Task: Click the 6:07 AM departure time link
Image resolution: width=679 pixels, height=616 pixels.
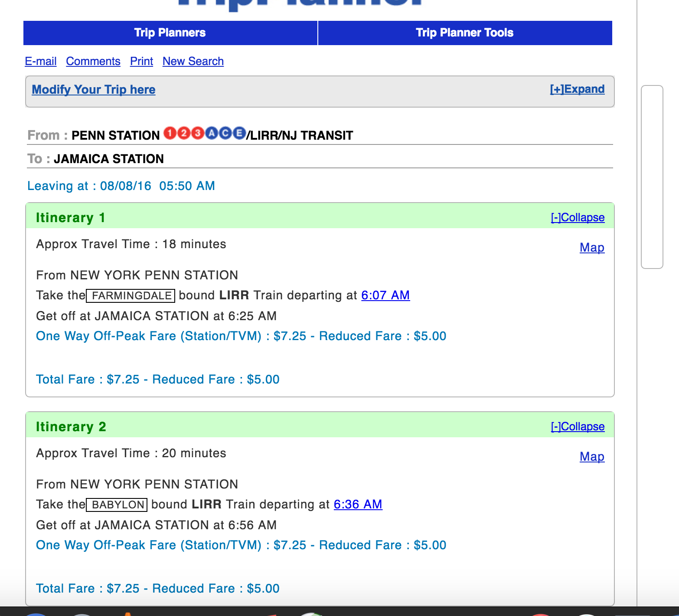Action: 385,295
